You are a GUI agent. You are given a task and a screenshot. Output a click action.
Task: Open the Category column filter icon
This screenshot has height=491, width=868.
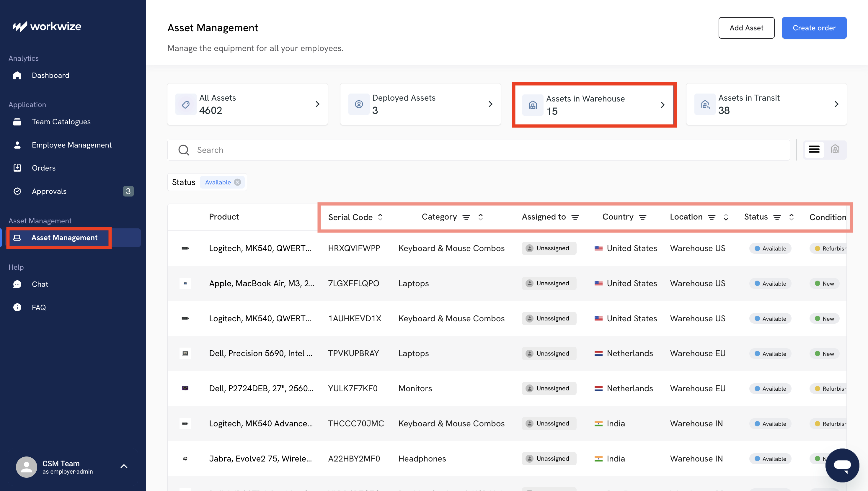pos(466,217)
